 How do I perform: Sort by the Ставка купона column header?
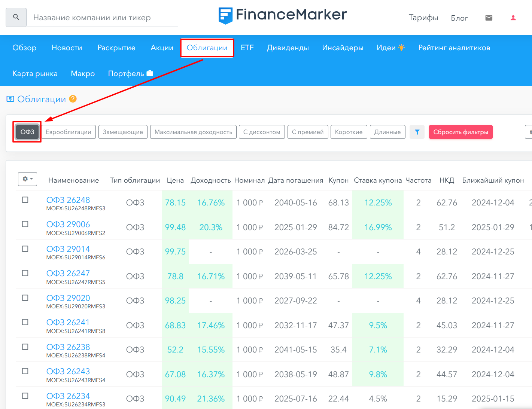click(378, 180)
